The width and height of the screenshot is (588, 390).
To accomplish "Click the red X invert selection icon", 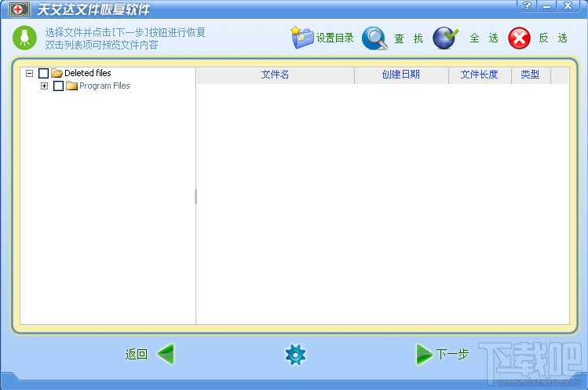I will pos(519,38).
